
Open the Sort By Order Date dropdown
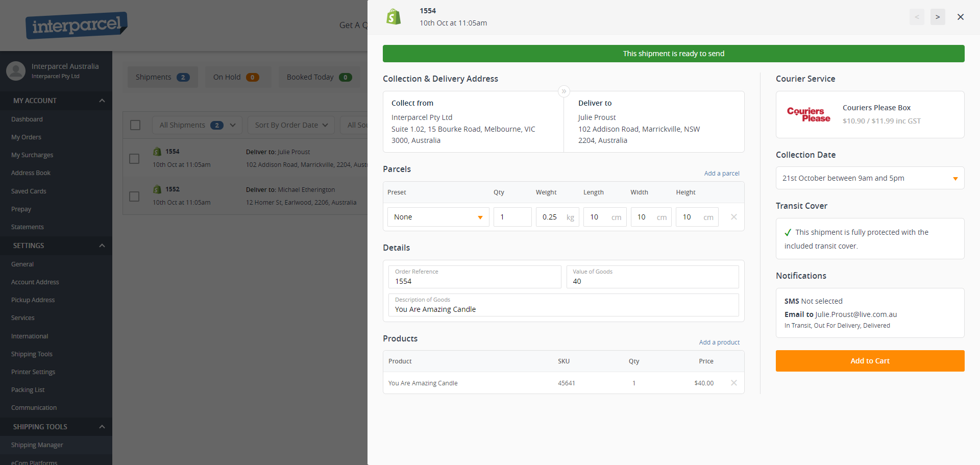point(291,125)
